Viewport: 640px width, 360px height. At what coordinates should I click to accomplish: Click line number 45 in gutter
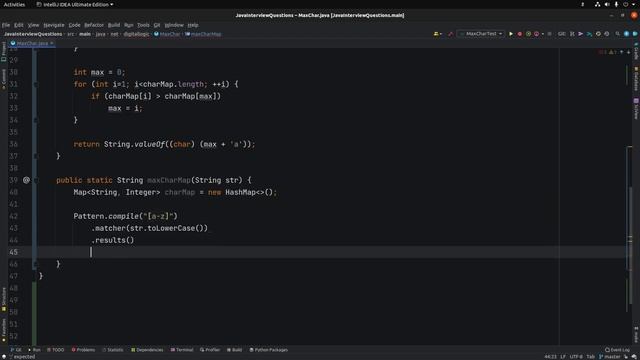tap(13, 252)
